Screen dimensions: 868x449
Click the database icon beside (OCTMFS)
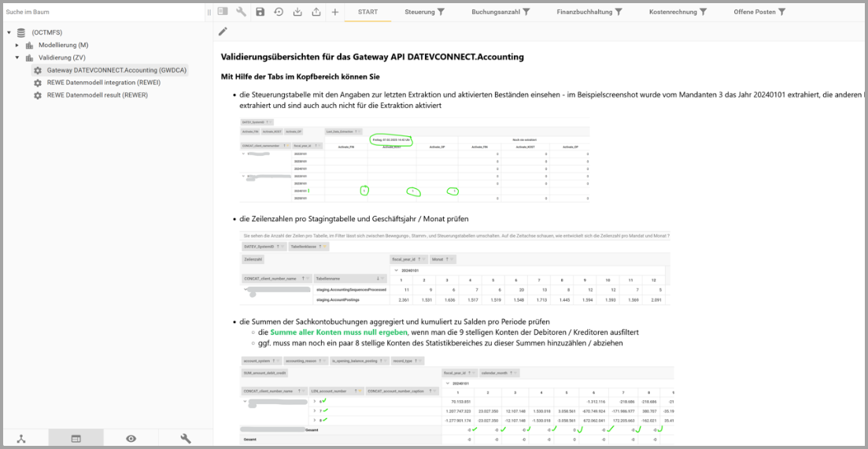pyautogui.click(x=21, y=33)
